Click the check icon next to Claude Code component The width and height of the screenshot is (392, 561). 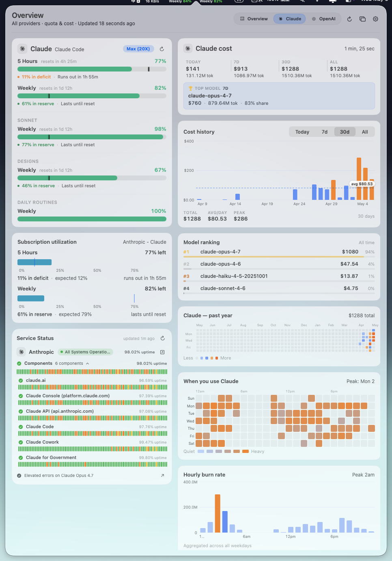(x=21, y=427)
